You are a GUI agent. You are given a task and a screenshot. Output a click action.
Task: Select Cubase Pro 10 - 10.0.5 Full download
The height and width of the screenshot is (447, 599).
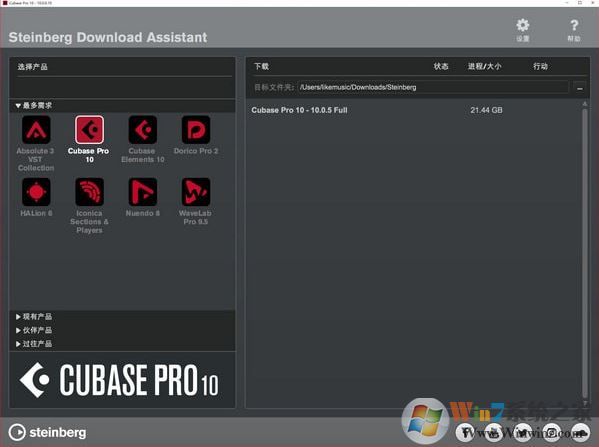[x=300, y=110]
